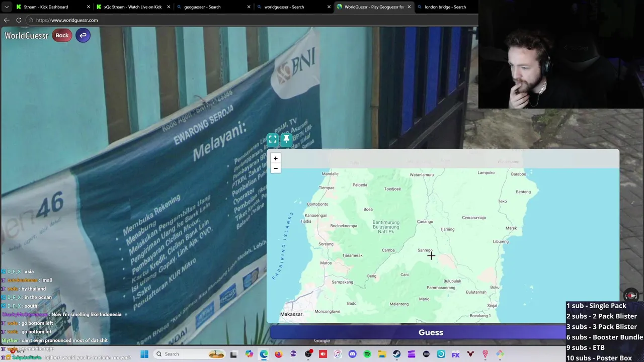Click Bontobonto on the map

[317, 204]
